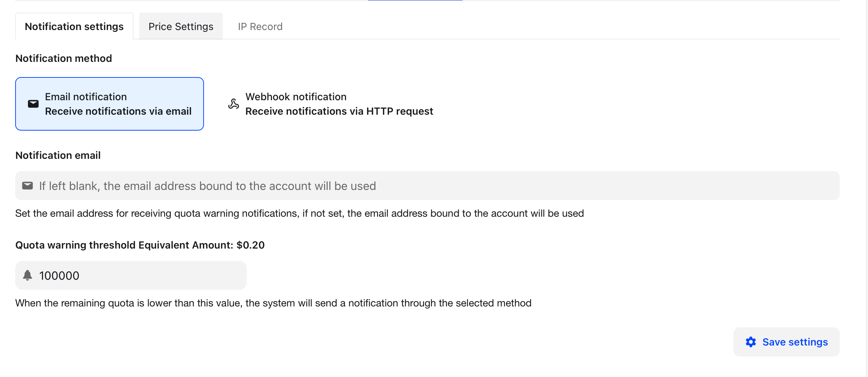Click the envelope icon inside Notification email field
Viewport: 868px width, 377px height.
point(27,186)
